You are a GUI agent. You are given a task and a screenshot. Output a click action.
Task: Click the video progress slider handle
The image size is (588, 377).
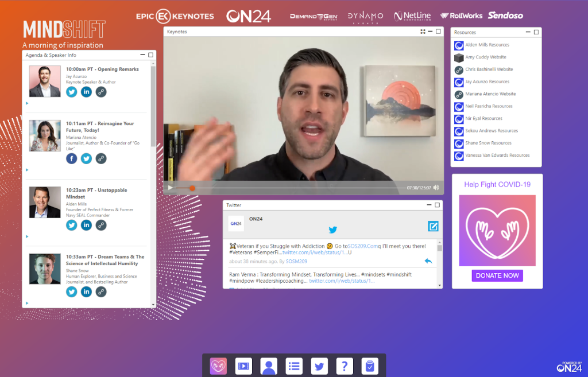[192, 188]
